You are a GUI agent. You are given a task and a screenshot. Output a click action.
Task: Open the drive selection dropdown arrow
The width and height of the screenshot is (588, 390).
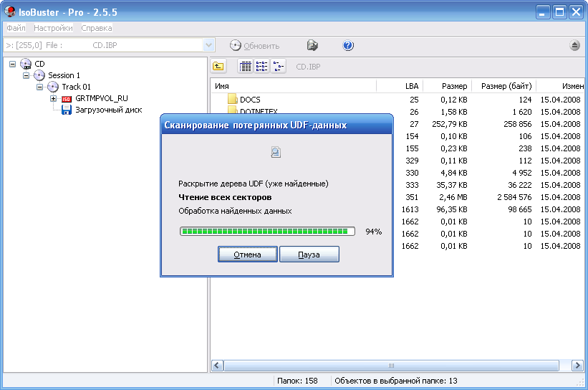point(208,45)
